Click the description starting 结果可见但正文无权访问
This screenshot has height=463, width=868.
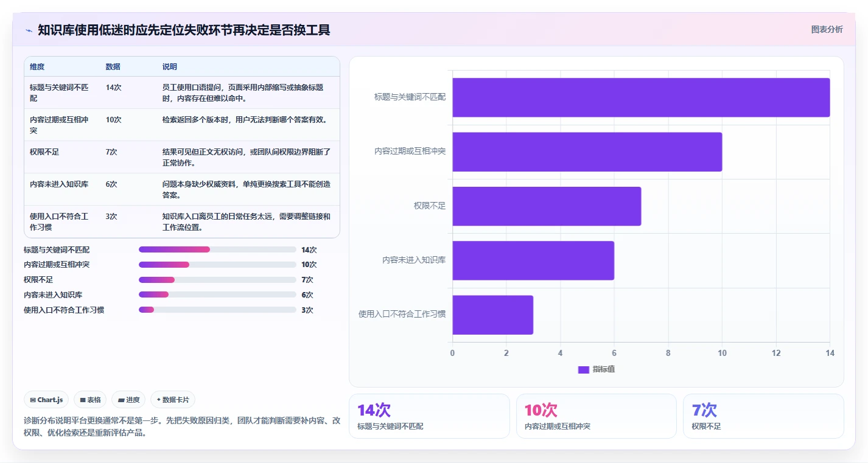(x=247, y=157)
